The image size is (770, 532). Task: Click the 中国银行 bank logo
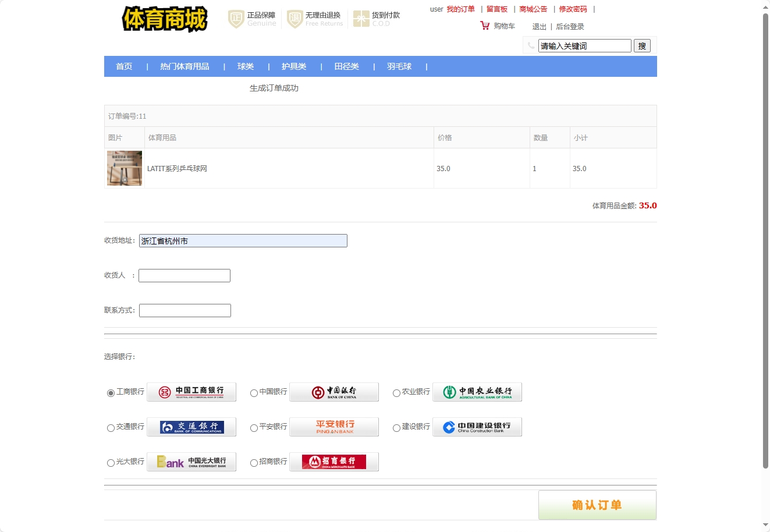tap(333, 392)
